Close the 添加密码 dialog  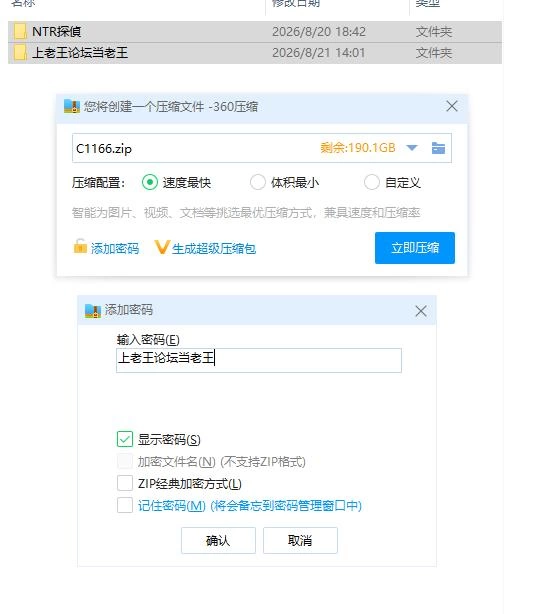(421, 311)
